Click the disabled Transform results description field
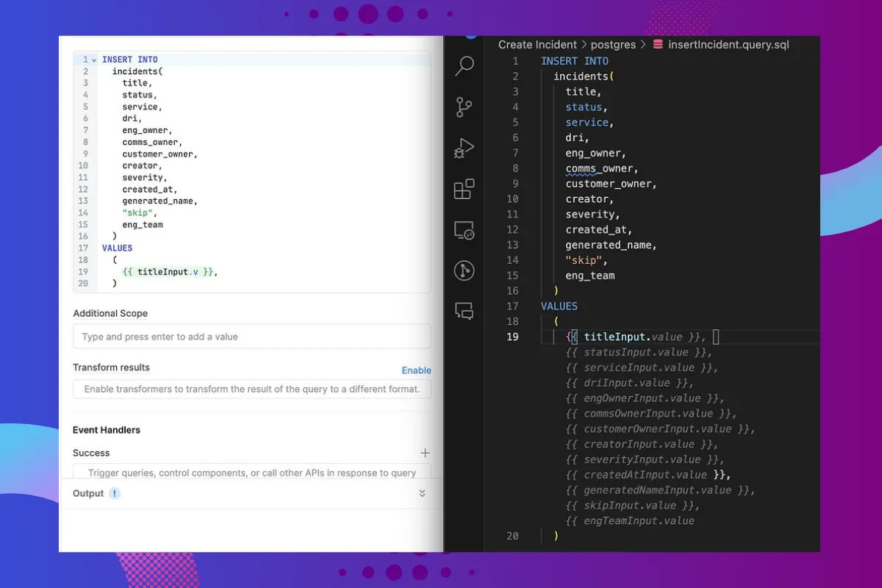This screenshot has width=882, height=588. tap(252, 389)
